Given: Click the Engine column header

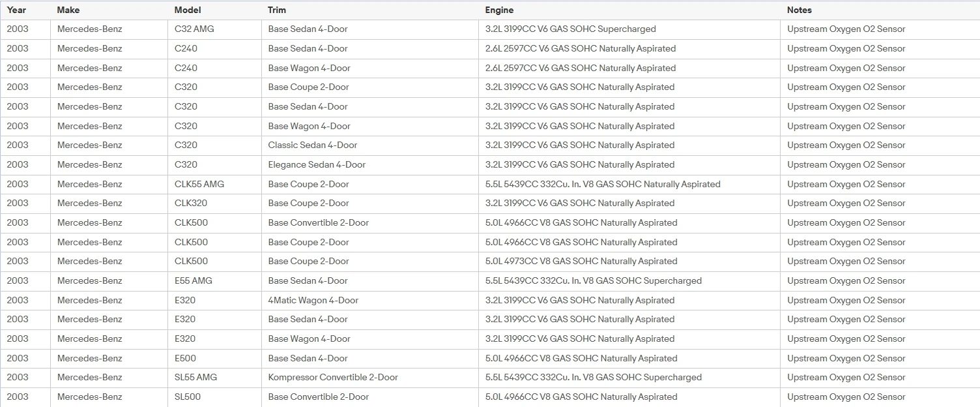Looking at the screenshot, I should [x=629, y=10].
